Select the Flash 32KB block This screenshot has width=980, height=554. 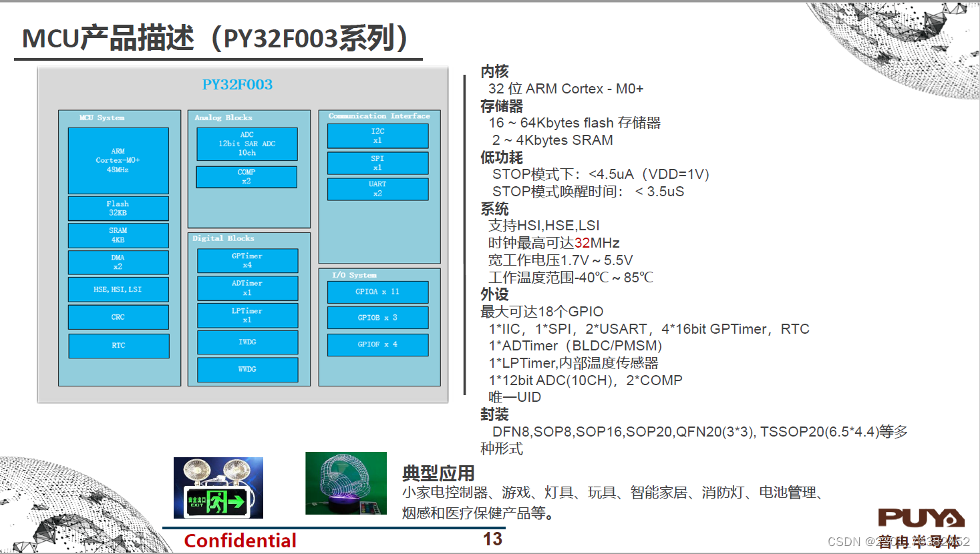click(x=118, y=208)
